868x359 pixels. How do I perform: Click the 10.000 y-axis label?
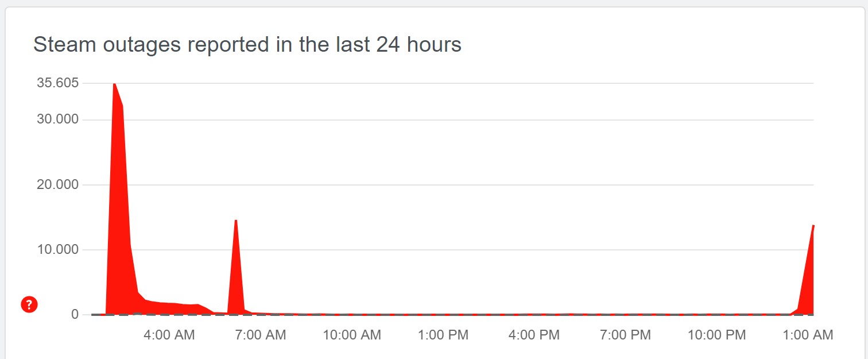point(57,249)
